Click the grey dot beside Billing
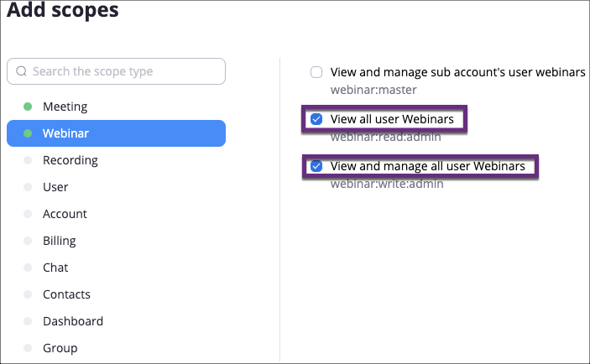Screen dimensions: 590x364 pyautogui.click(x=28, y=241)
